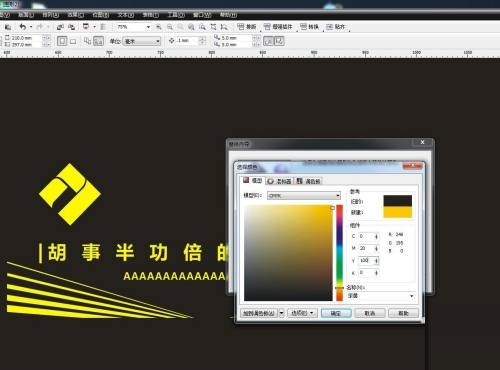
Task: Open the color name dropdown
Action: point(381,296)
